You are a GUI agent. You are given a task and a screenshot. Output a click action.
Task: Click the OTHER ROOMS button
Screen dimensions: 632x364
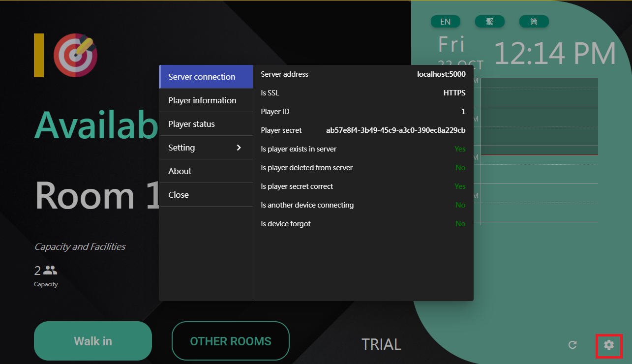click(231, 341)
